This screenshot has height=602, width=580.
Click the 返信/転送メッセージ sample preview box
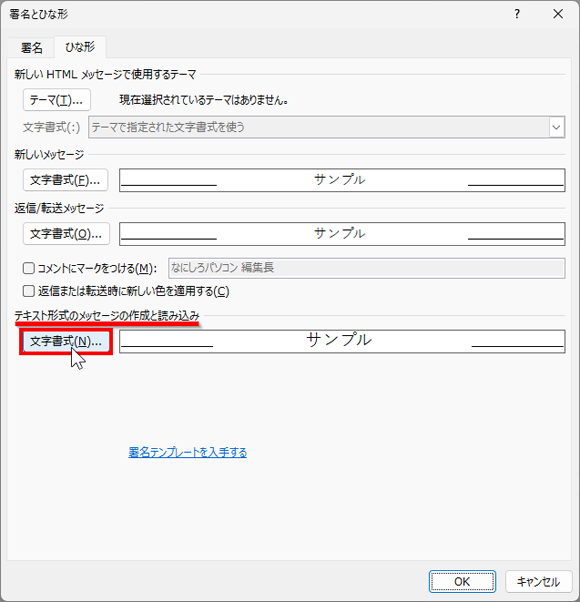(x=342, y=234)
